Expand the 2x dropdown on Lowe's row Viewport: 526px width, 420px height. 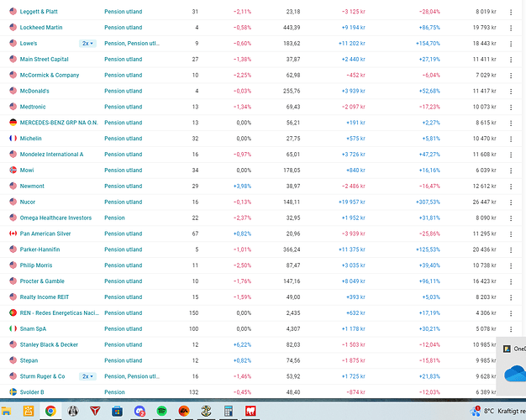coord(87,43)
